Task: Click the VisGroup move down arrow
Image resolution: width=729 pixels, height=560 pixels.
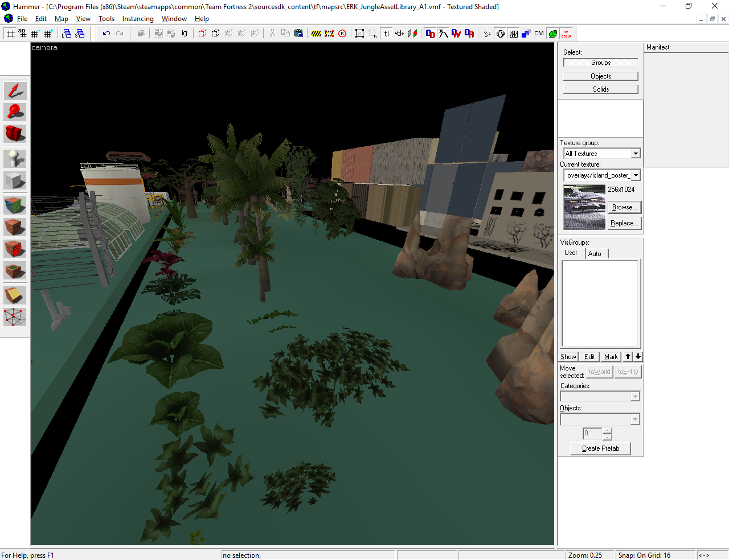Action: (x=638, y=357)
